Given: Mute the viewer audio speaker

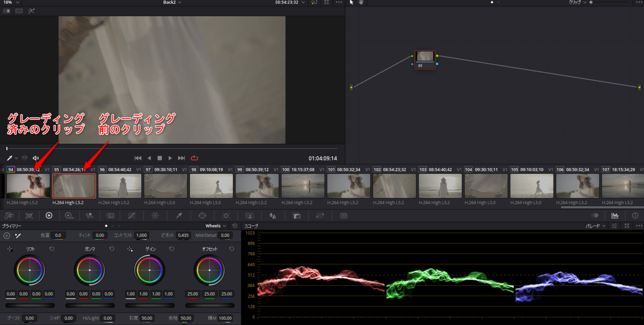Looking at the screenshot, I should tap(36, 158).
